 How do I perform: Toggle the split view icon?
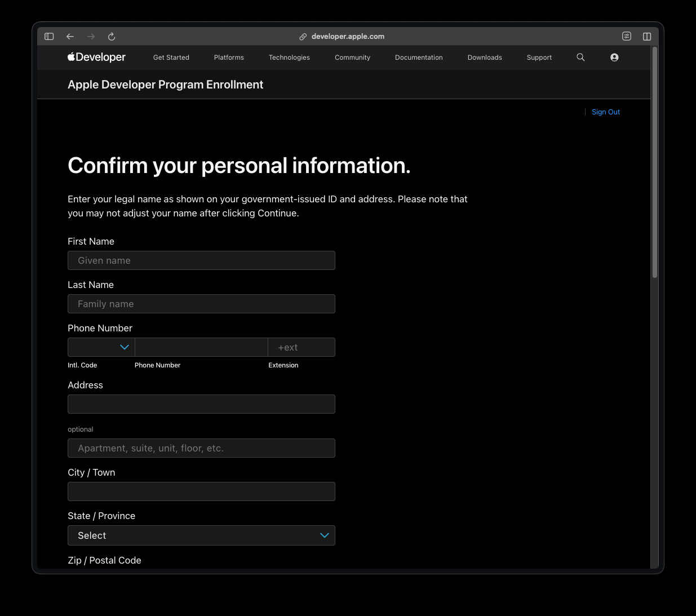coord(647,36)
